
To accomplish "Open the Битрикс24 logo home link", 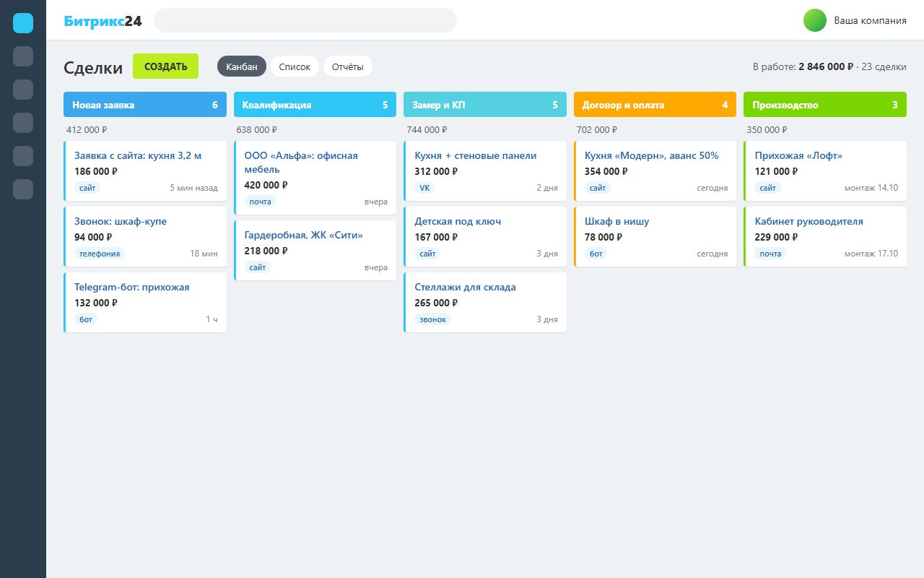I will coord(103,21).
